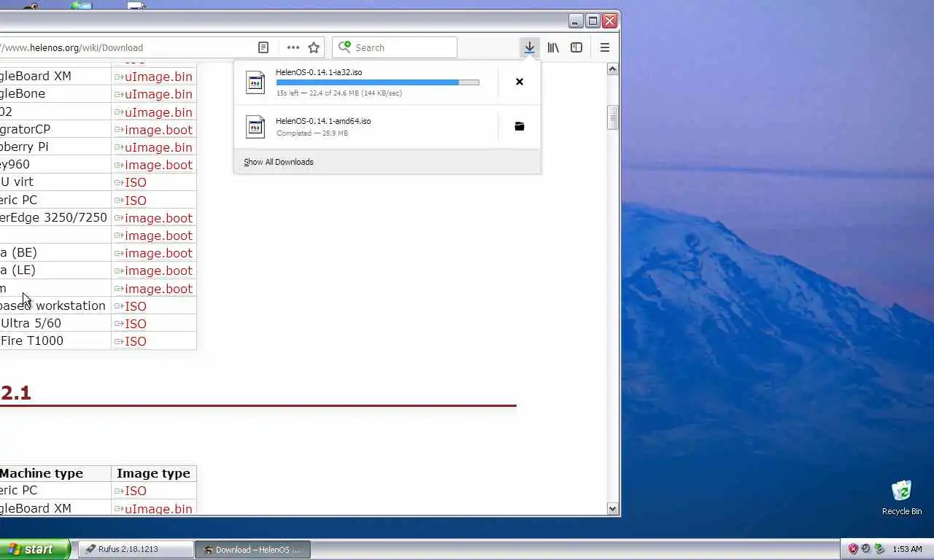
Task: Click the vertical scrollbar thumb
Action: [x=613, y=117]
